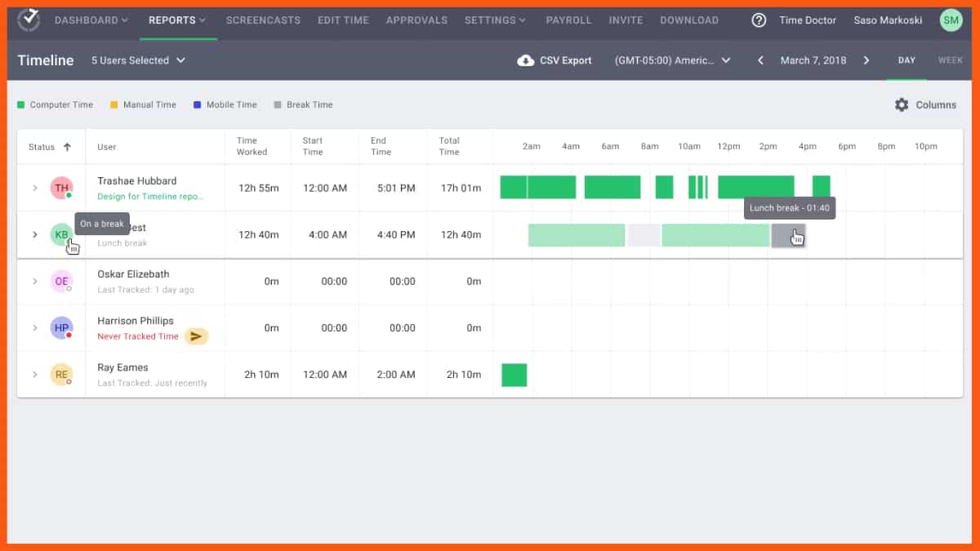Switch to the WEEK tab

coord(950,60)
